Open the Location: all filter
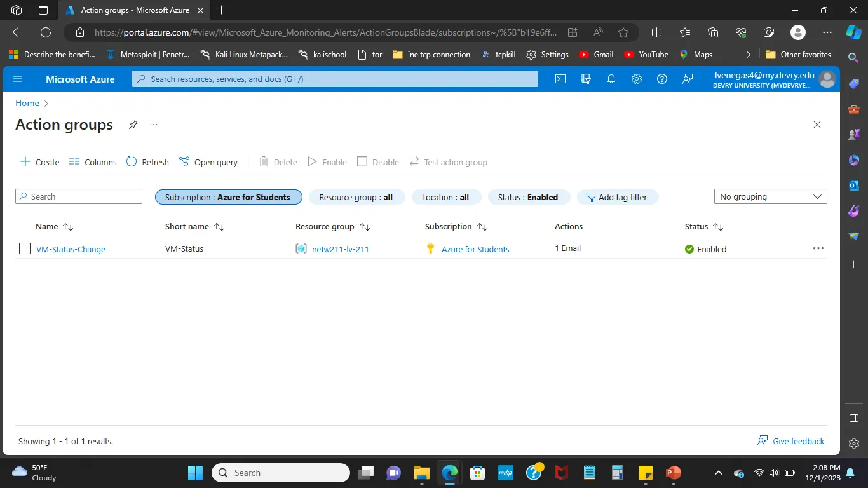The width and height of the screenshot is (868, 488). (x=445, y=197)
